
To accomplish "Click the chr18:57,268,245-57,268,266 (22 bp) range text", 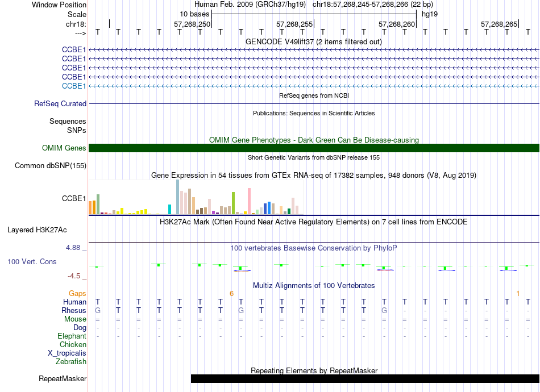I will click(373, 5).
